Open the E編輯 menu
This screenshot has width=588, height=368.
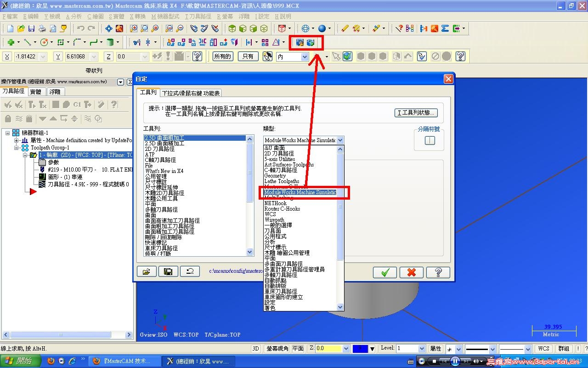tap(30, 17)
